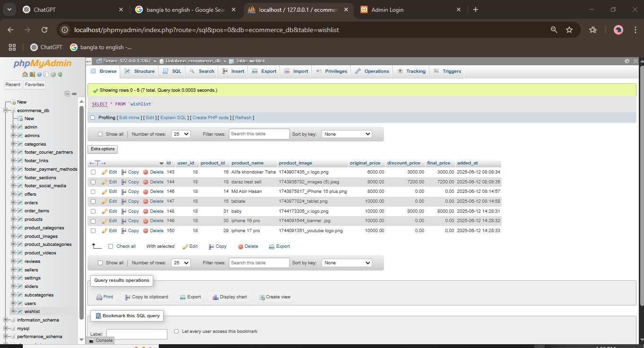Open the top Sort by key dropdown
Viewport: 644px width, 348px height.
point(347,134)
